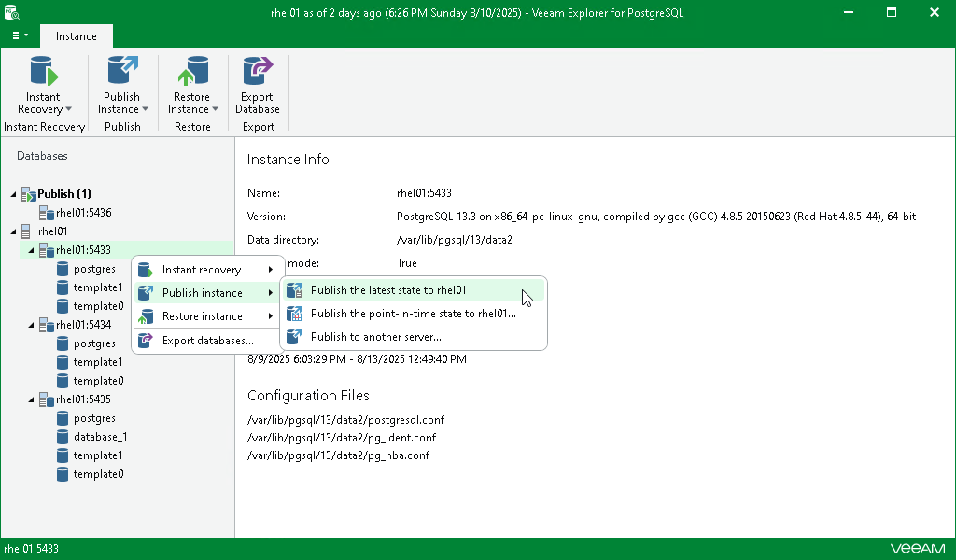
Task: Select postgres database icon under rhel01:5435
Action: 63,418
